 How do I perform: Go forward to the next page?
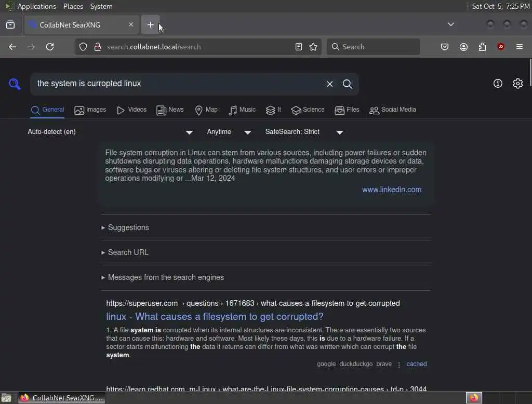(31, 47)
